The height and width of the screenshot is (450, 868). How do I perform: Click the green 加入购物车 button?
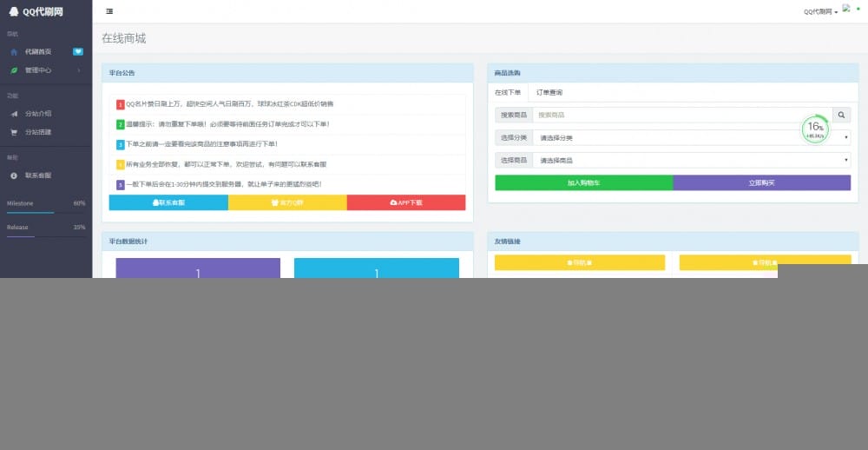pos(583,182)
